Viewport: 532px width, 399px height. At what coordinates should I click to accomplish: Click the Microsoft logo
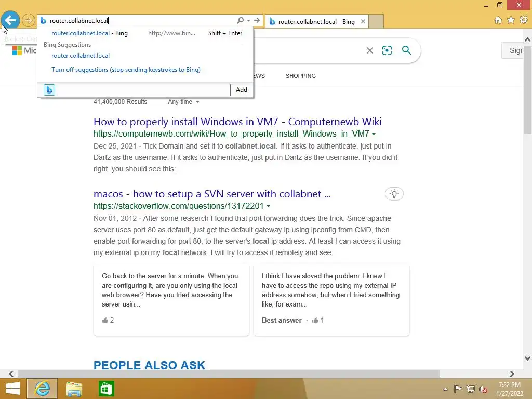coord(17,50)
